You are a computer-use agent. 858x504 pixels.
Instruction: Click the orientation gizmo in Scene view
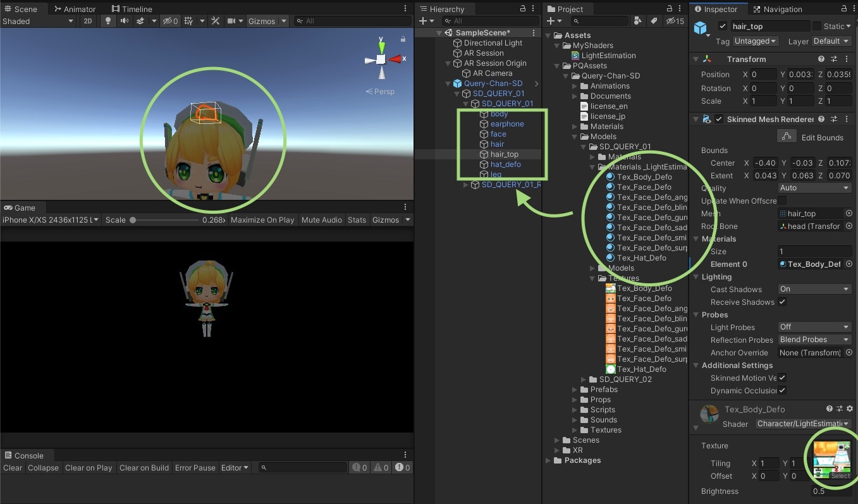click(x=381, y=59)
